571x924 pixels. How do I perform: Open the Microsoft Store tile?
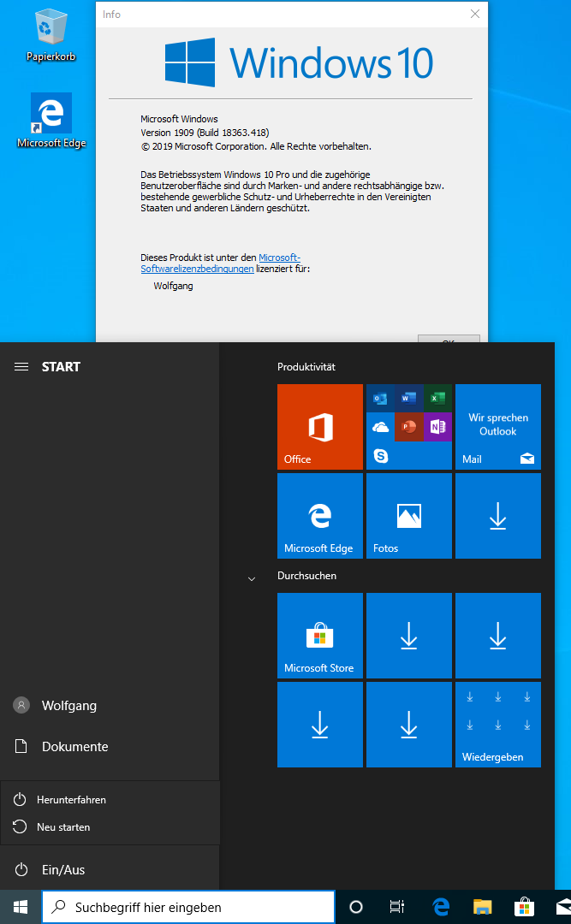click(319, 635)
